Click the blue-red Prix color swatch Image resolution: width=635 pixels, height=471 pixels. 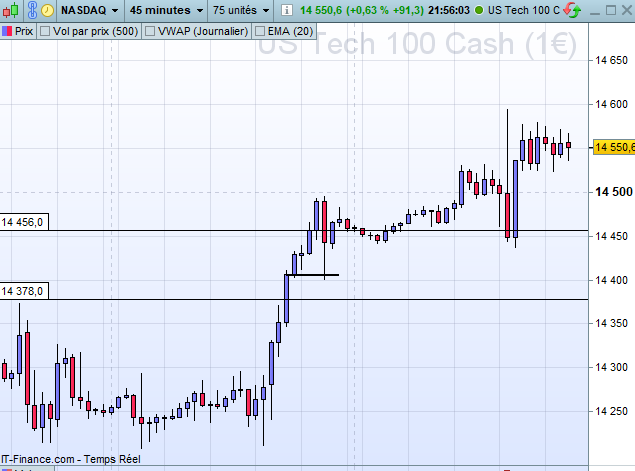(7, 31)
